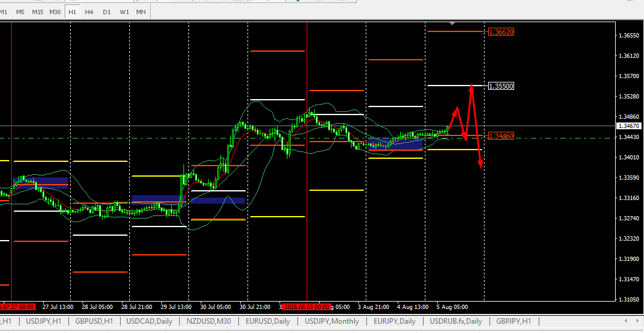Switch to GBPJPY,H1 chart tab

[x=513, y=321]
